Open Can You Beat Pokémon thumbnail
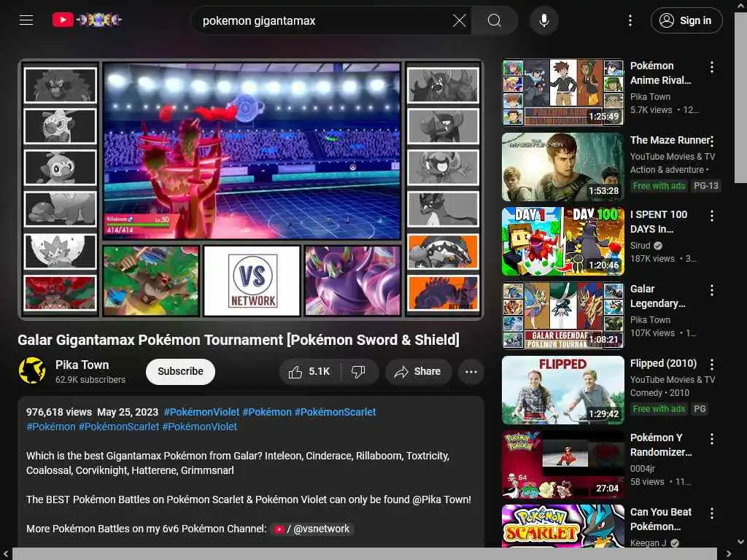Viewport: 747px width, 560px height. [562, 526]
